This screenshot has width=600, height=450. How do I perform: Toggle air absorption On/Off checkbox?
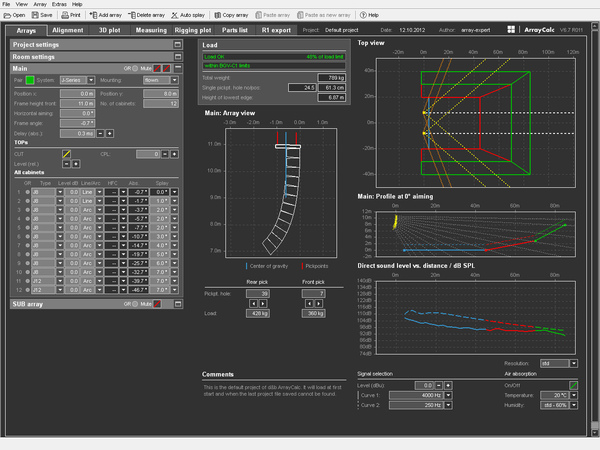click(x=573, y=384)
